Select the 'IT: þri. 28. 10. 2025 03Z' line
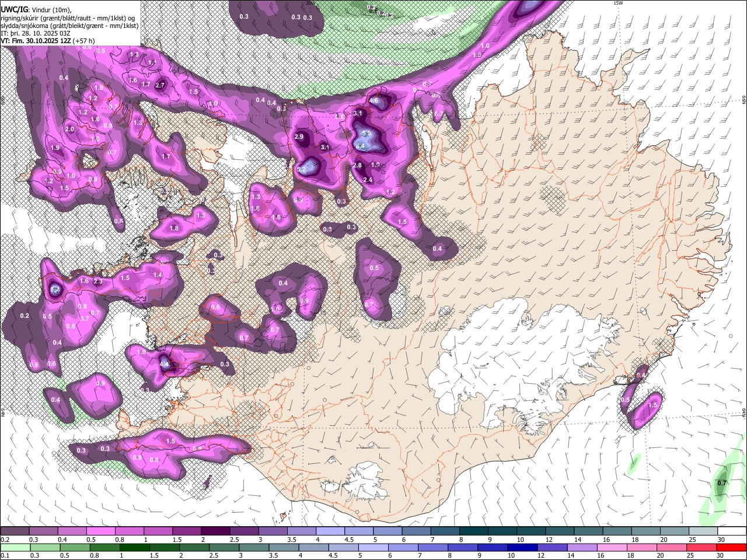The image size is (747, 560). 36,33
